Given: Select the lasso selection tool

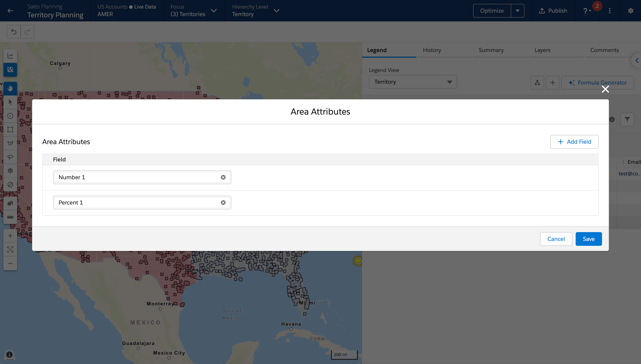Looking at the screenshot, I should (x=10, y=157).
